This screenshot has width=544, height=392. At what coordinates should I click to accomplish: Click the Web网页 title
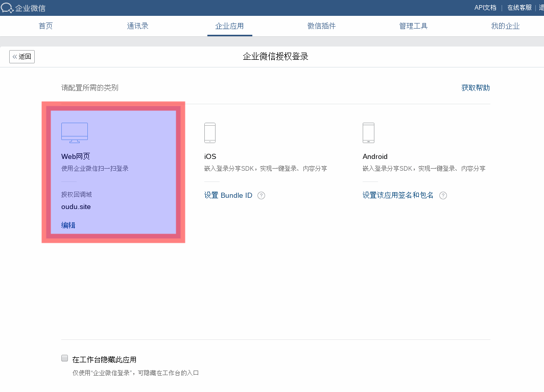click(76, 156)
